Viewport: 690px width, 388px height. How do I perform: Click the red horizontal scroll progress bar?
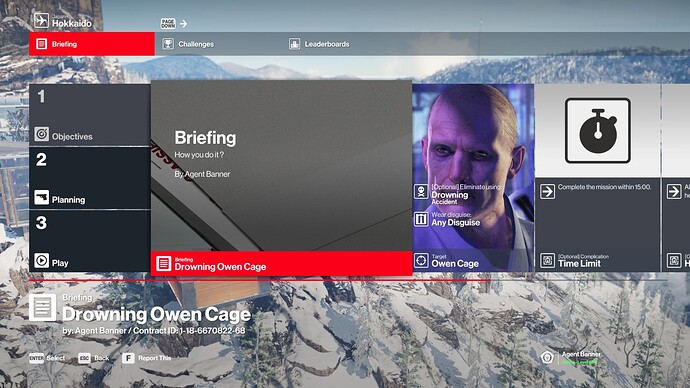click(x=259, y=280)
